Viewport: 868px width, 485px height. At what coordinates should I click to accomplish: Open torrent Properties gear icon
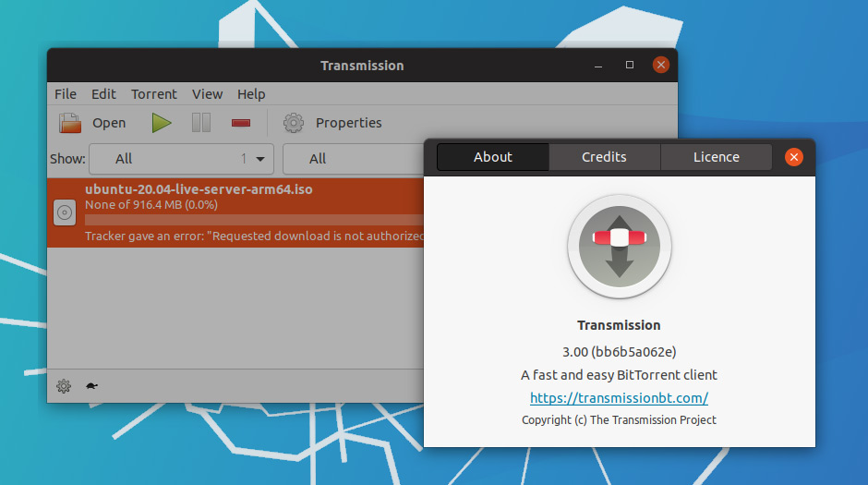tap(294, 122)
